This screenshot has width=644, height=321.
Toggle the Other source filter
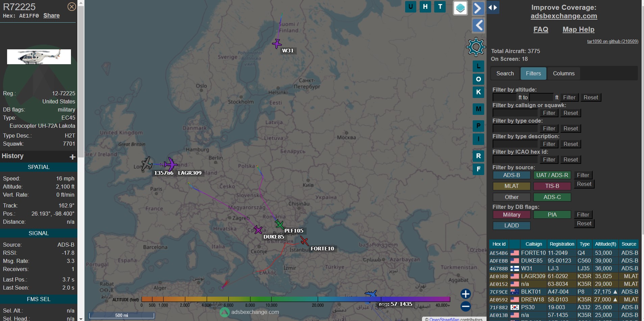click(x=512, y=197)
